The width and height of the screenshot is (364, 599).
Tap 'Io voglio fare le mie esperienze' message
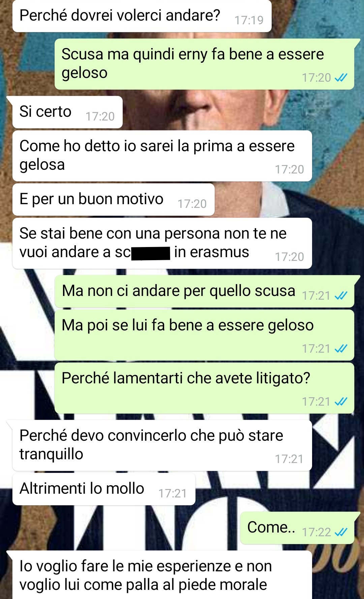click(162, 575)
